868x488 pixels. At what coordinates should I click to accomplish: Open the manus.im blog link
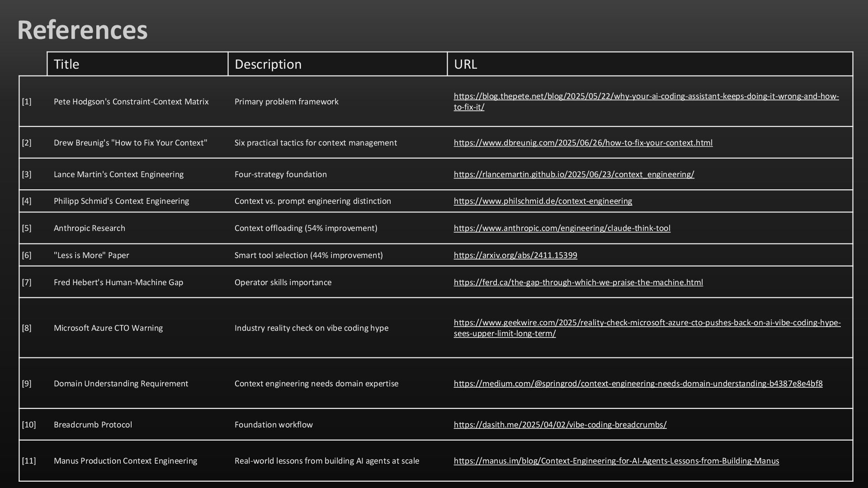(x=616, y=461)
